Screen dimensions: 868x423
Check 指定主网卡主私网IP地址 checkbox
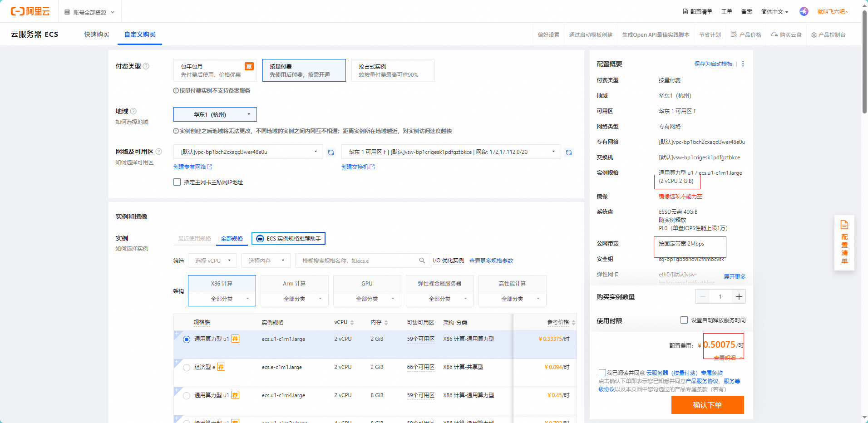[177, 182]
